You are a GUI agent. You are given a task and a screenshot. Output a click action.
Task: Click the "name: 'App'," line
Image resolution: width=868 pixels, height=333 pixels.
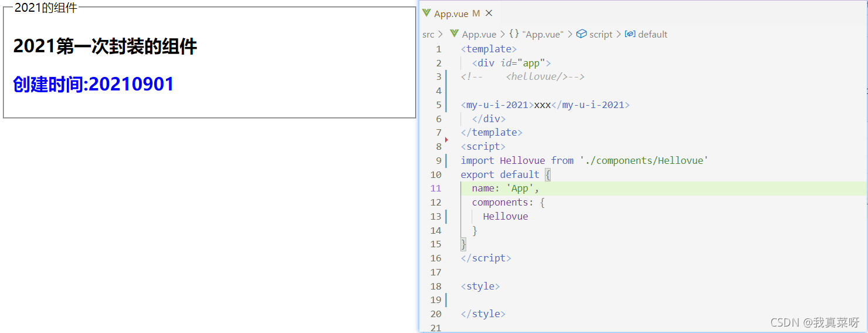[x=506, y=189]
